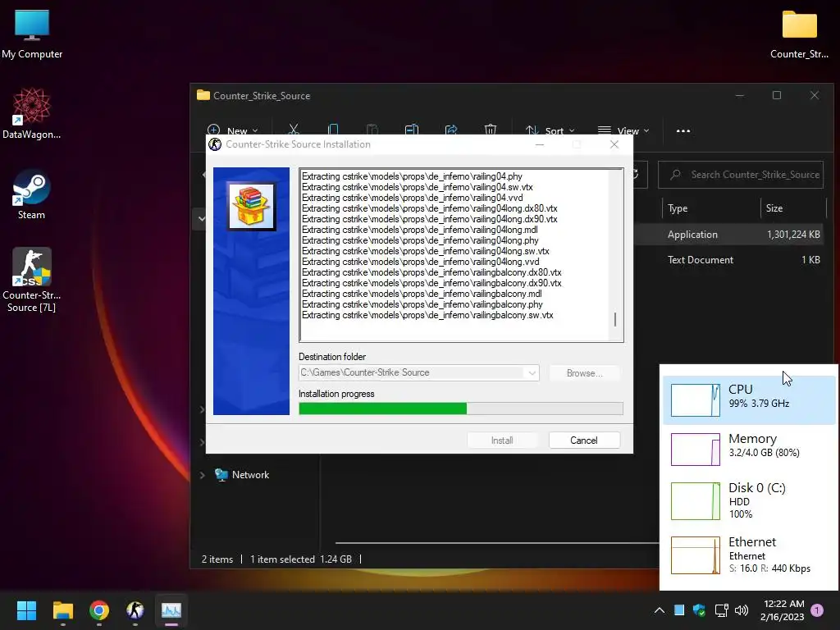Click the Share icon in the Explorer toolbar
Viewport: 840px width, 630px height.
451,130
